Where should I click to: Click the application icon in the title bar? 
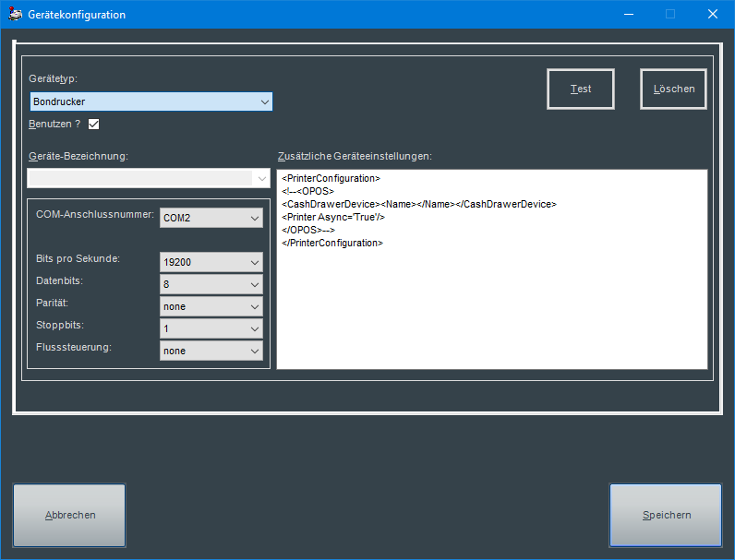pyautogui.click(x=15, y=15)
